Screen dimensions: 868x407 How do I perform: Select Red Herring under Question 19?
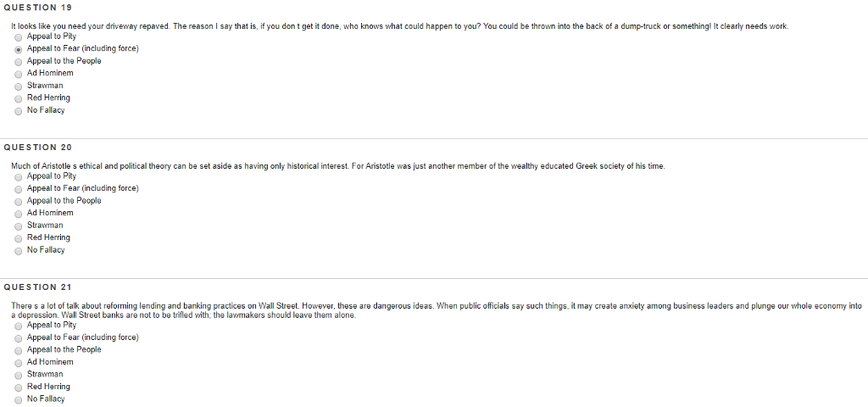[19, 98]
